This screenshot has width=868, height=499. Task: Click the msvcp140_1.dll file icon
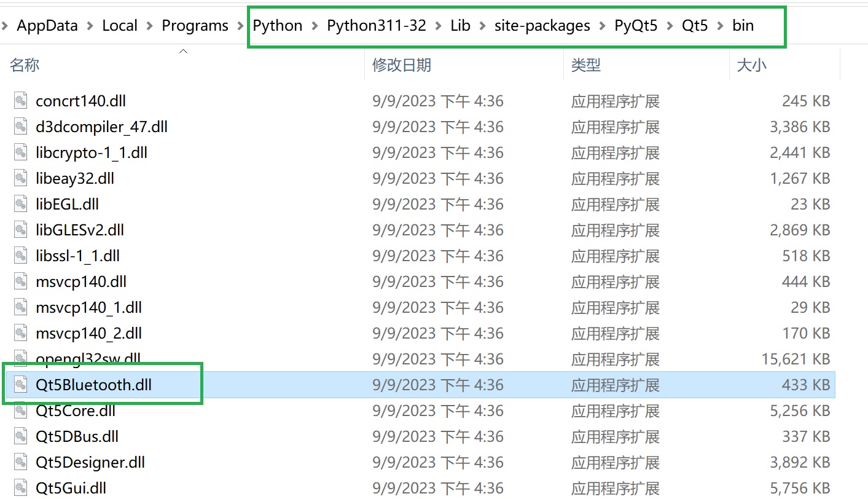21,307
